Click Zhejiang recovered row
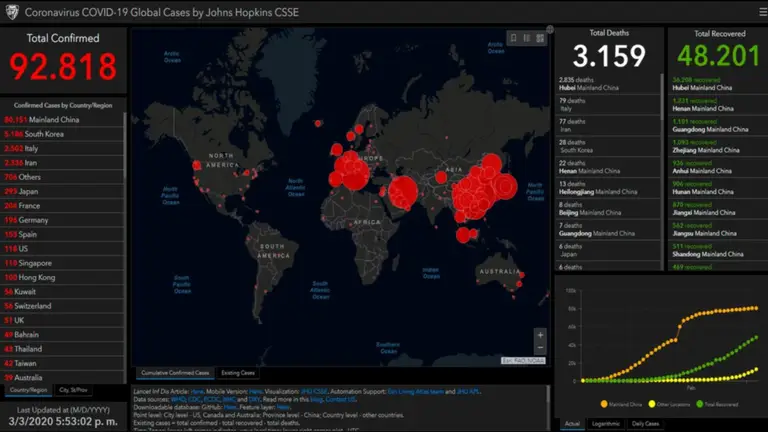 [718, 146]
